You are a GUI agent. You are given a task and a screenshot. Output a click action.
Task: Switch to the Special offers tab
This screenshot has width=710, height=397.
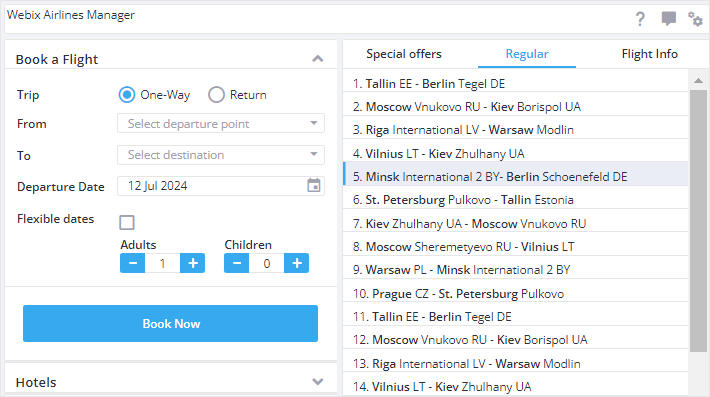coord(404,54)
